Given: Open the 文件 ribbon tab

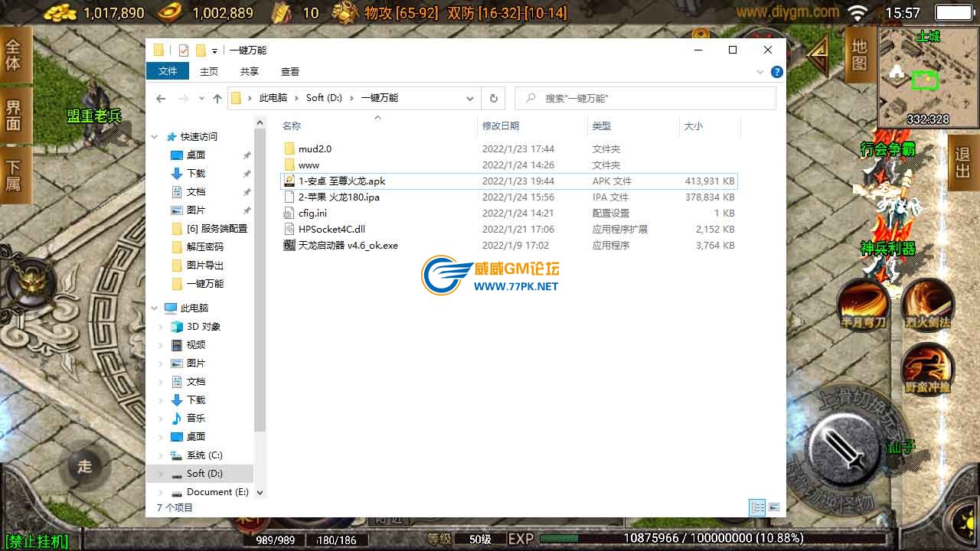Looking at the screenshot, I should click(168, 71).
